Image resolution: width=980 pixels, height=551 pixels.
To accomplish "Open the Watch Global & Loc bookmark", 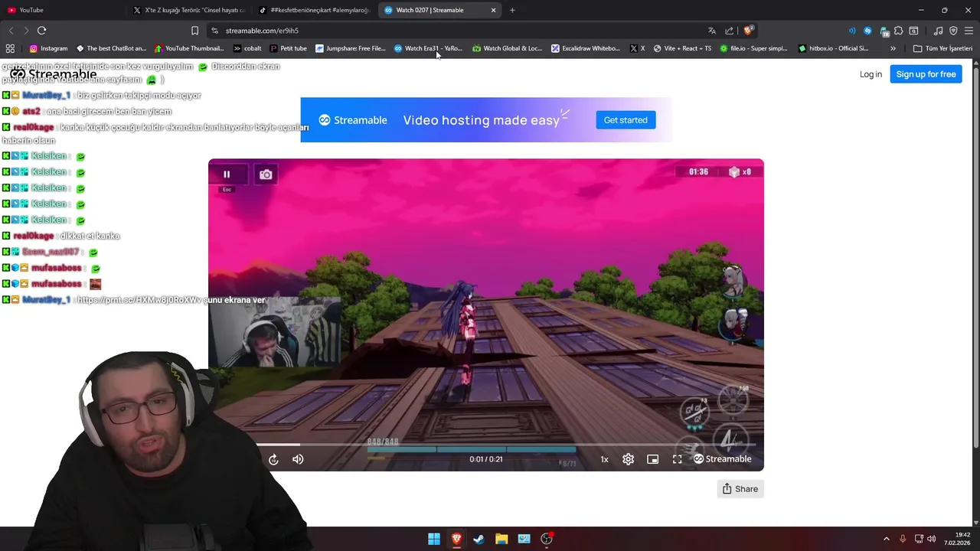I will coord(507,48).
